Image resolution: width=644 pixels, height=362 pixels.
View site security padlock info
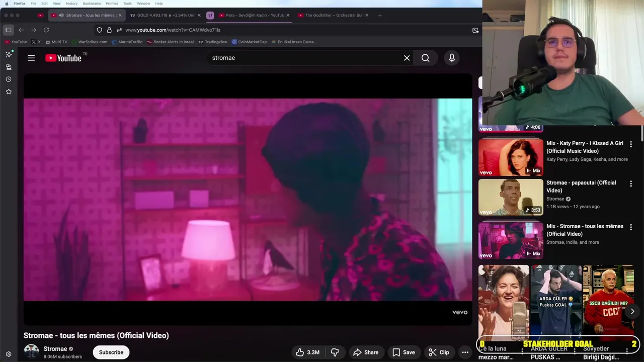click(109, 30)
